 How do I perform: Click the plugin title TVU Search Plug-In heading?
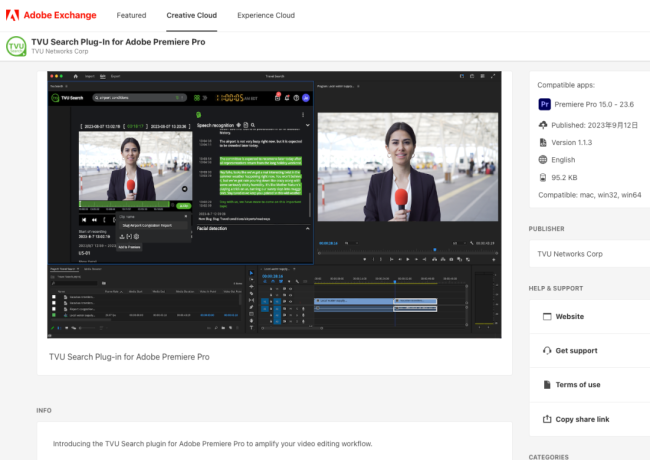[118, 42]
